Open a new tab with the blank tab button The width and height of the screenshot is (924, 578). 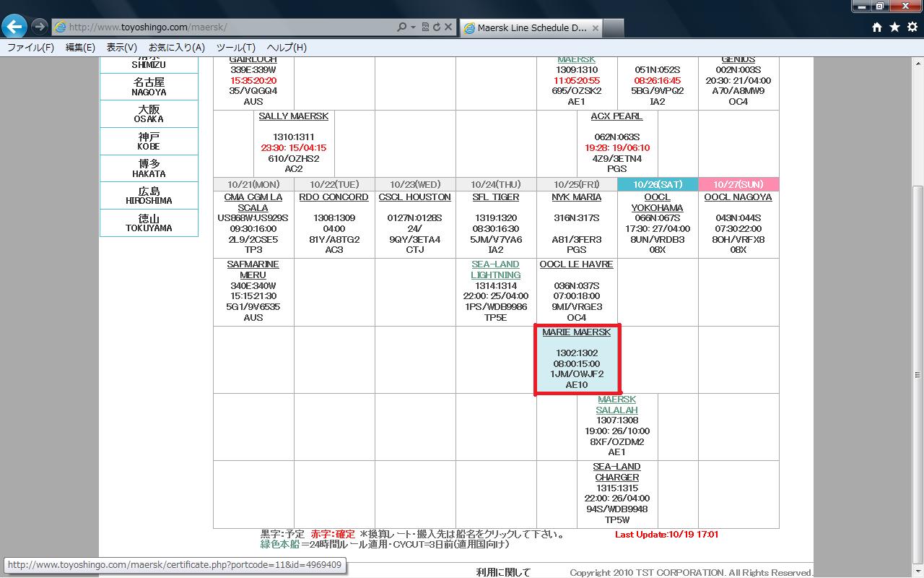613,28
